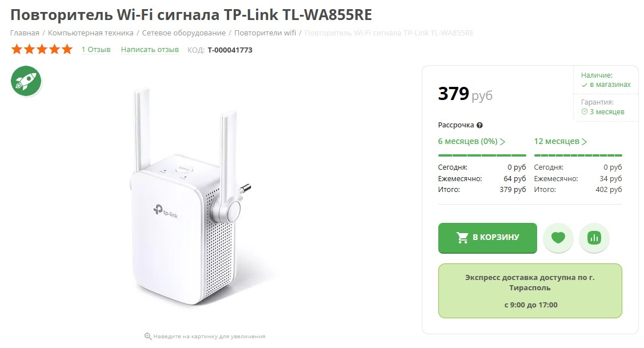Open Компьютерная техника breadcrumb
The image size is (644, 348).
[x=91, y=33]
